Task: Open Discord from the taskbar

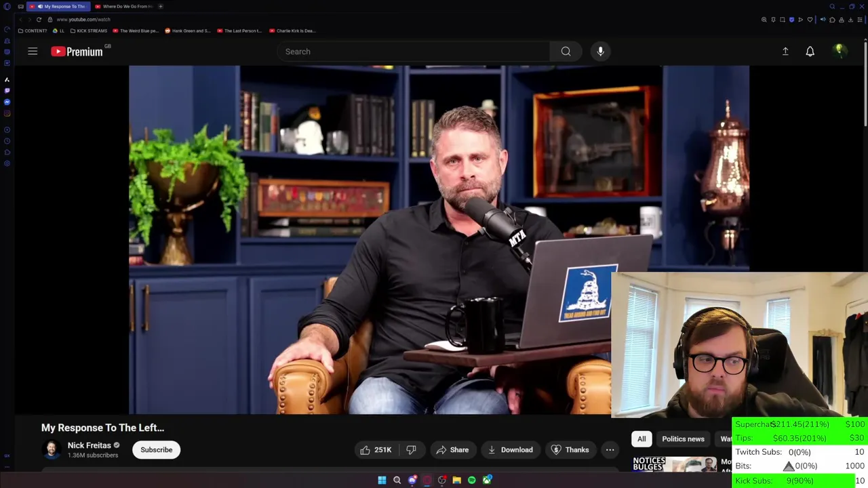Action: (x=412, y=480)
